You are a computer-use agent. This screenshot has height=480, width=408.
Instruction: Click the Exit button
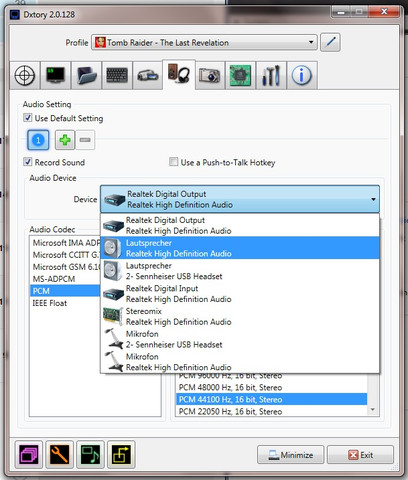point(360,455)
